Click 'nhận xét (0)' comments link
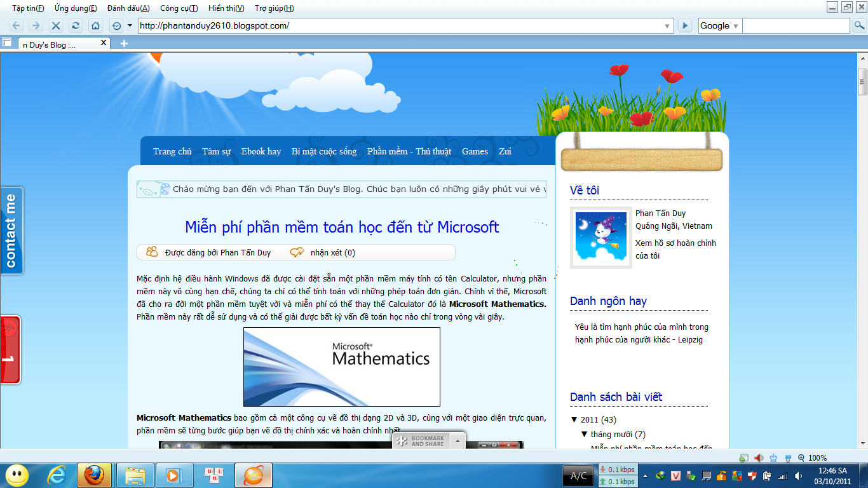The height and width of the screenshot is (488, 868). coord(333,252)
